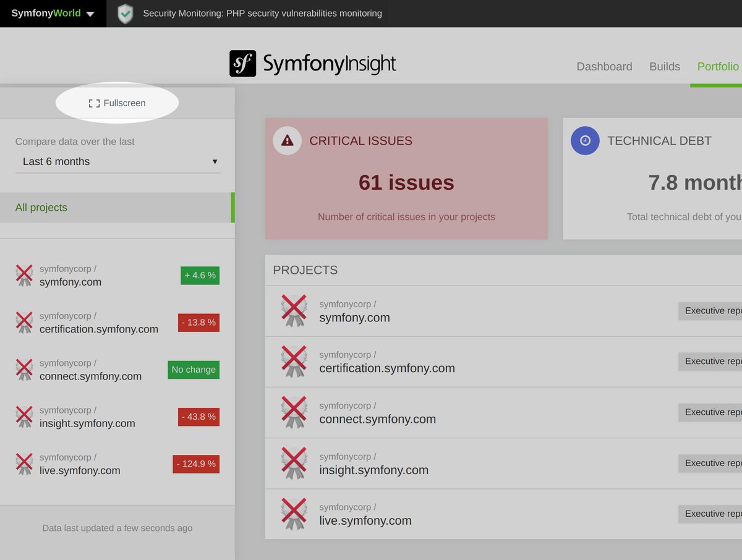Open symfony.com in the Projects panel
Viewport: 742px width, 560px height.
(354, 318)
